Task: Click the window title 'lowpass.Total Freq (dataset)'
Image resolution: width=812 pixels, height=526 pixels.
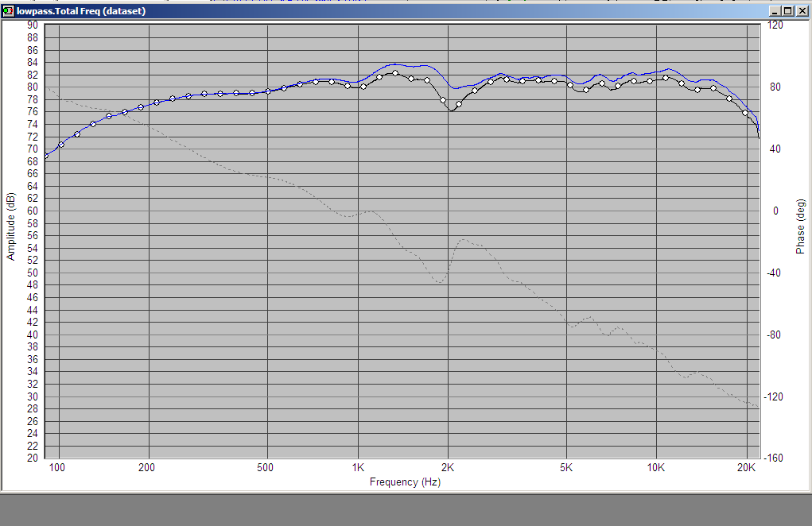Action: 81,11
